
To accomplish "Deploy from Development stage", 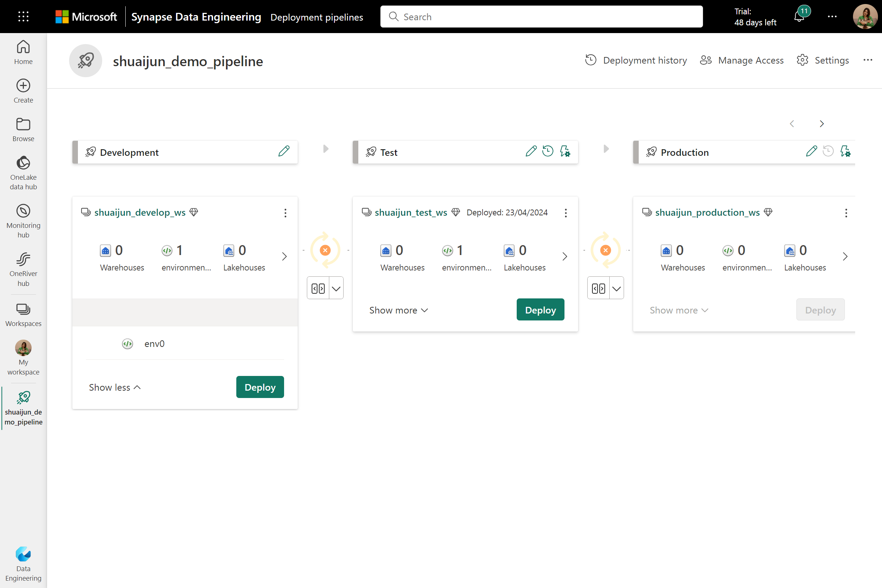I will point(260,387).
